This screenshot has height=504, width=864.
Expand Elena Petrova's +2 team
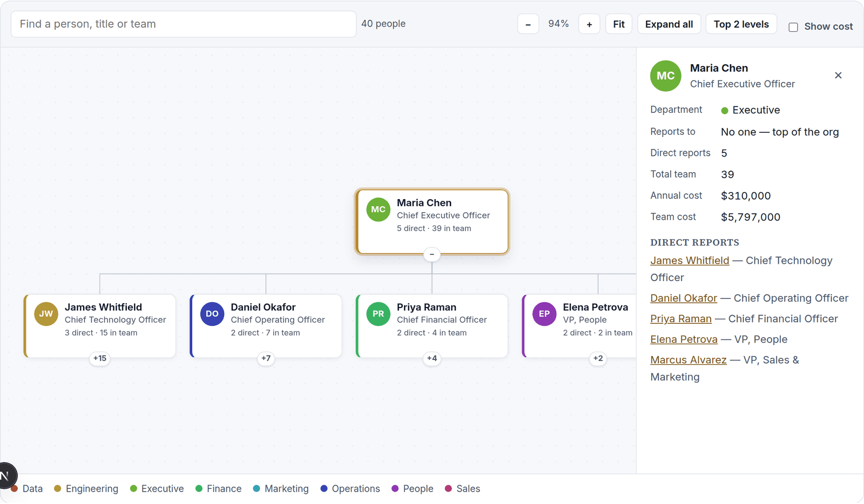pos(598,358)
